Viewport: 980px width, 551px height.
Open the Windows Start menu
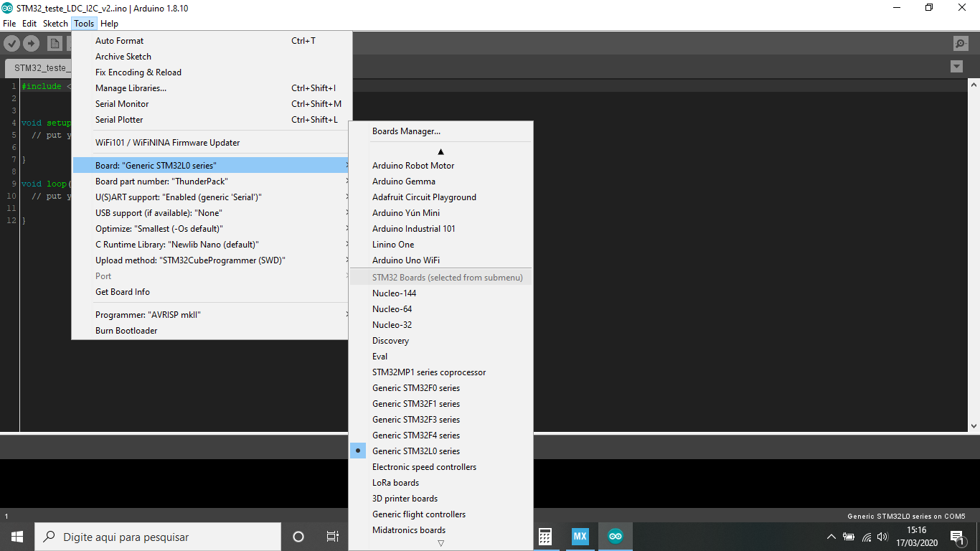17,537
